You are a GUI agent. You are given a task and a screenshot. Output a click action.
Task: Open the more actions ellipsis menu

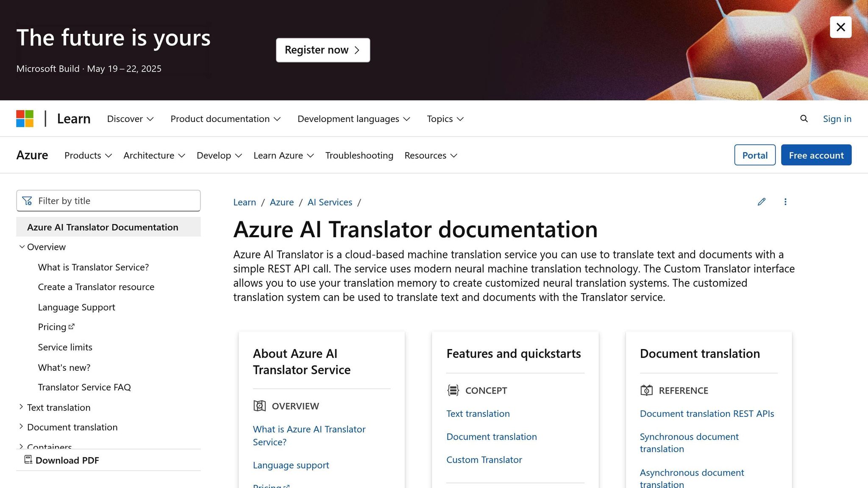pyautogui.click(x=785, y=202)
